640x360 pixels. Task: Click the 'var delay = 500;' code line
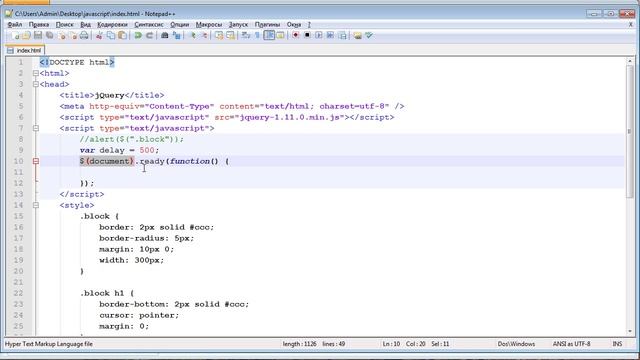pyautogui.click(x=120, y=150)
